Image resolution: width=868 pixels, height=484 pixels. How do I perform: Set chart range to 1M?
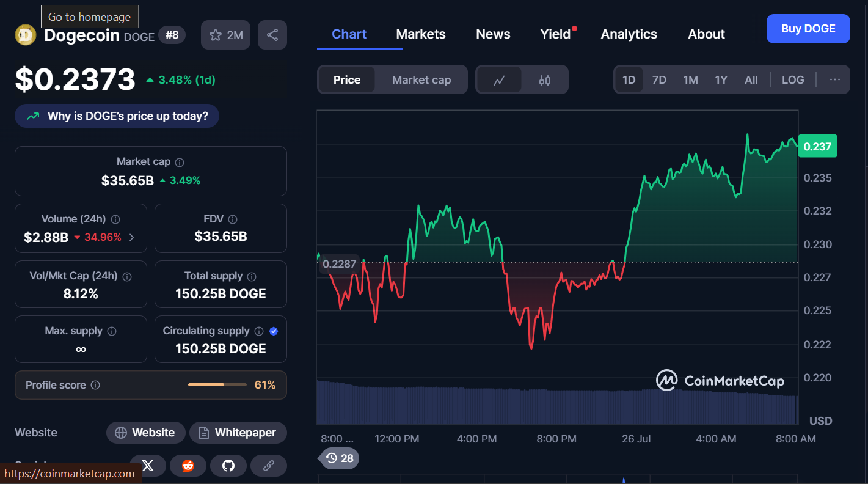point(690,80)
